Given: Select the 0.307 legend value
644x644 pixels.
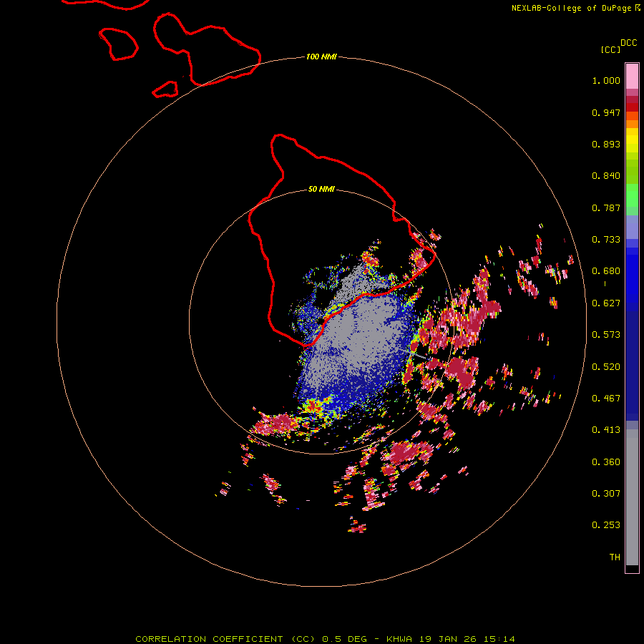Looking at the screenshot, I should pos(606,494).
